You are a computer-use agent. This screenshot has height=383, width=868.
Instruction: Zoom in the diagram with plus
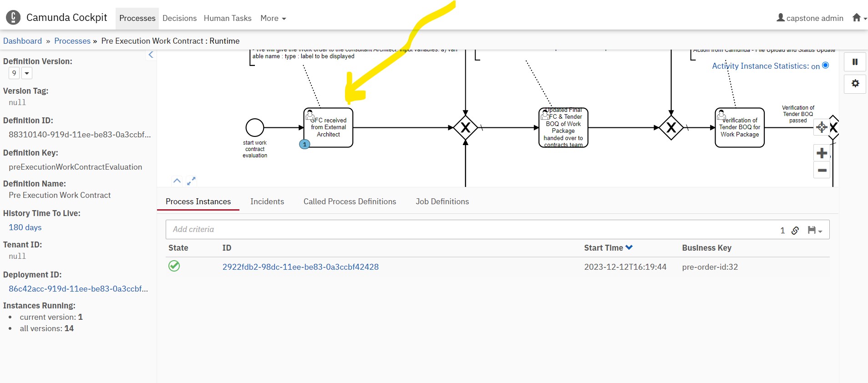(822, 153)
